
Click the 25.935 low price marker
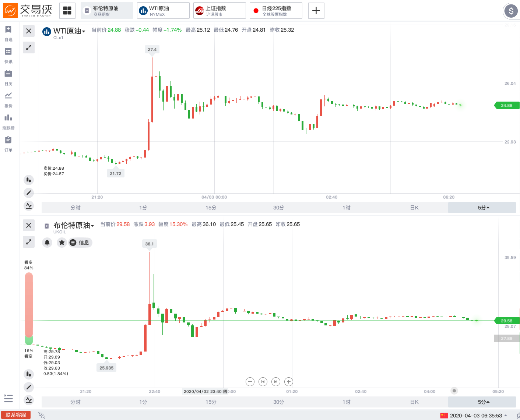click(x=106, y=368)
